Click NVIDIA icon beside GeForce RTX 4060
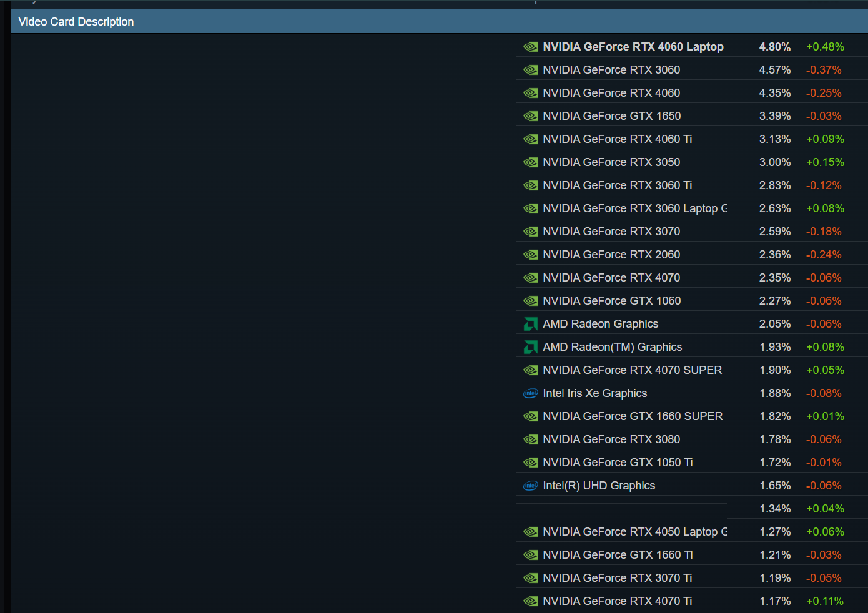This screenshot has height=613, width=868. tap(531, 93)
